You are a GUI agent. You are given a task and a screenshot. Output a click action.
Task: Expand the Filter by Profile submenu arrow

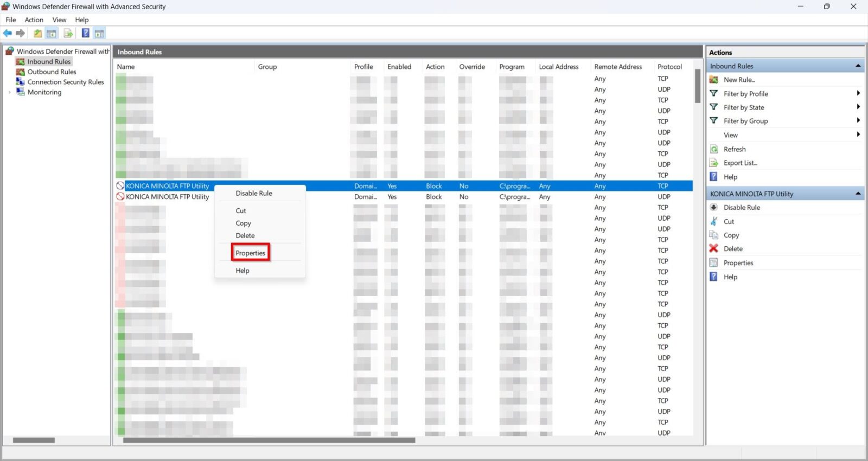tap(858, 93)
